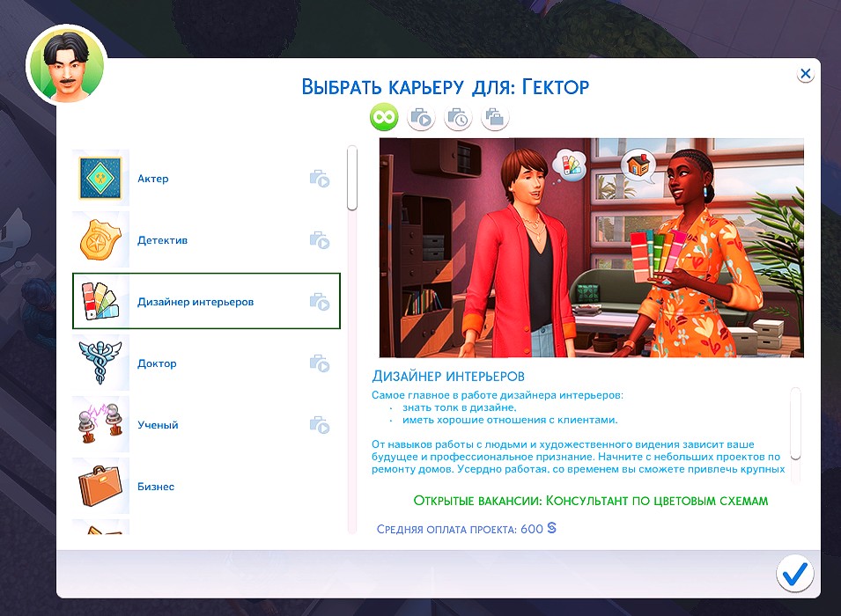Filter by part-time careers briefcase-clock icon
The image size is (841, 616).
[458, 117]
